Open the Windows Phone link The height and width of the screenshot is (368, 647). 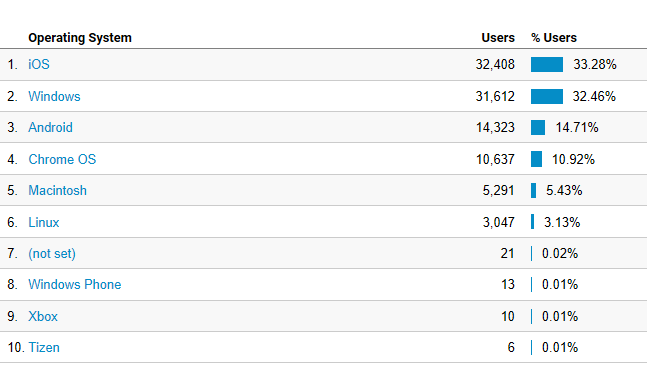point(75,284)
